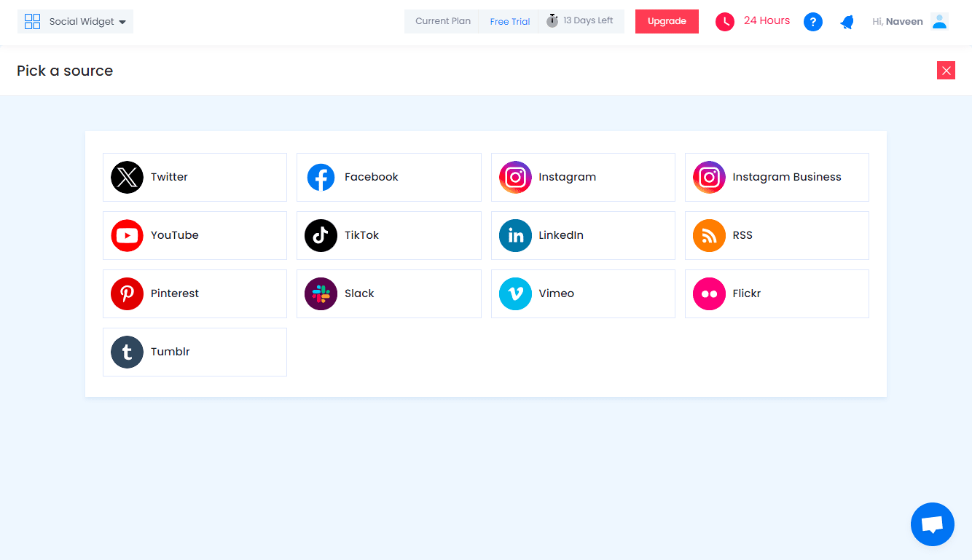972x560 pixels.
Task: Open the blue help question mark icon
Action: pyautogui.click(x=813, y=22)
